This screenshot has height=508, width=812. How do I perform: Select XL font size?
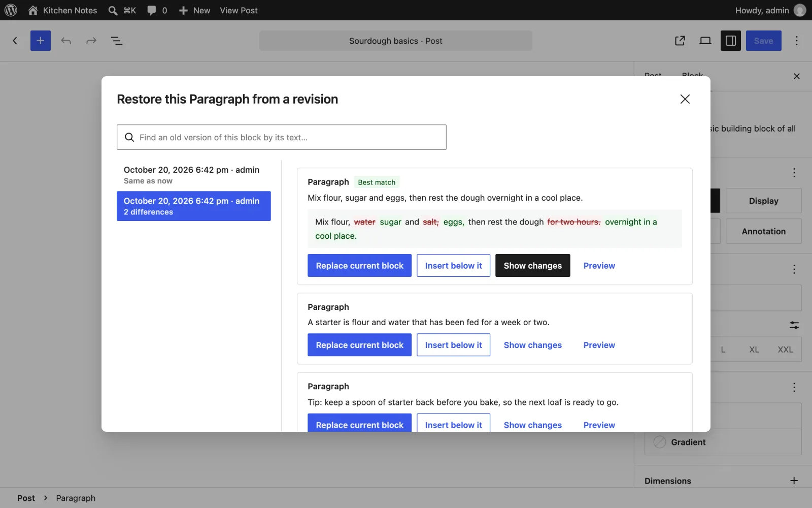pos(754,350)
